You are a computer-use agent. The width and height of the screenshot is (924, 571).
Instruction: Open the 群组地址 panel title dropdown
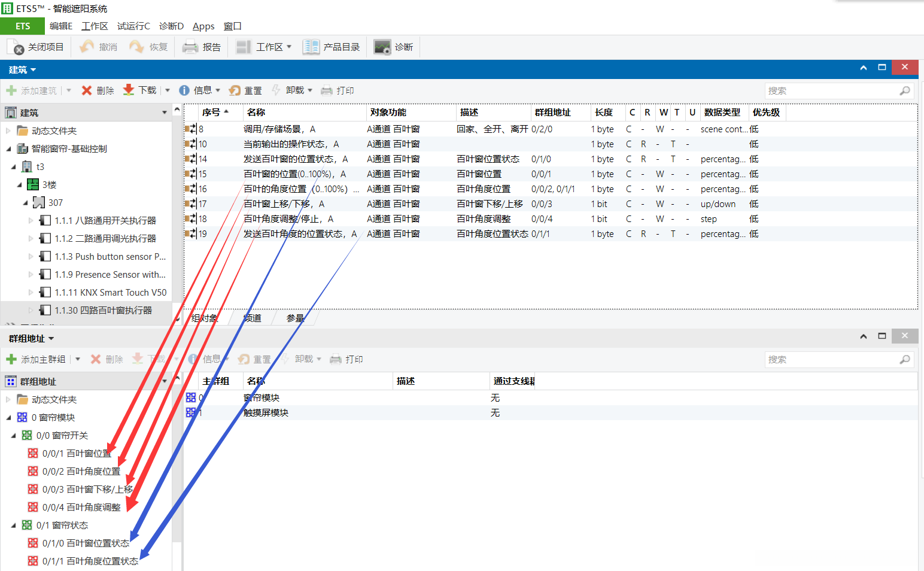pyautogui.click(x=51, y=339)
